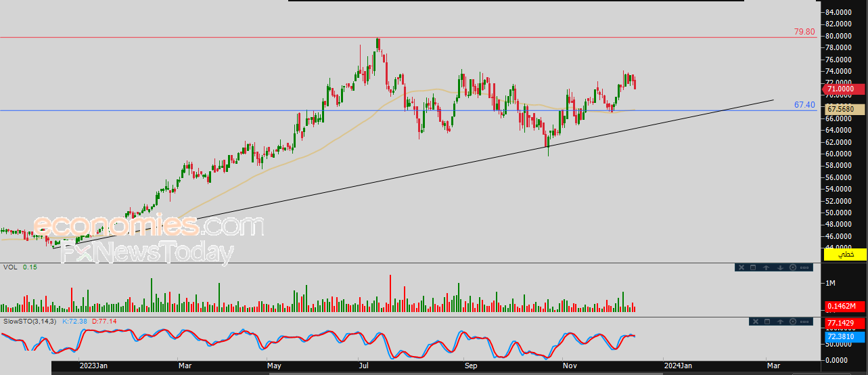Image resolution: width=868 pixels, height=375 pixels.
Task: Open VOL indicator settings gear
Action: [x=793, y=267]
